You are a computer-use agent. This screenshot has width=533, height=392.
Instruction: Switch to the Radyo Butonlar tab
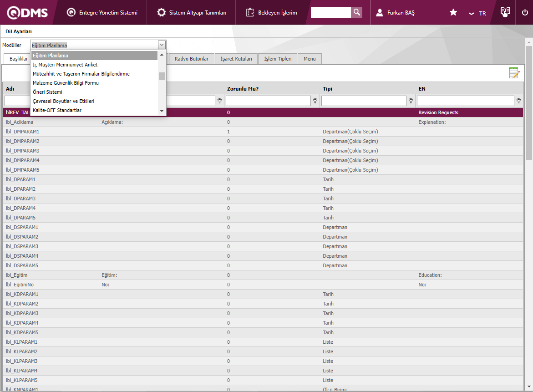coord(191,59)
